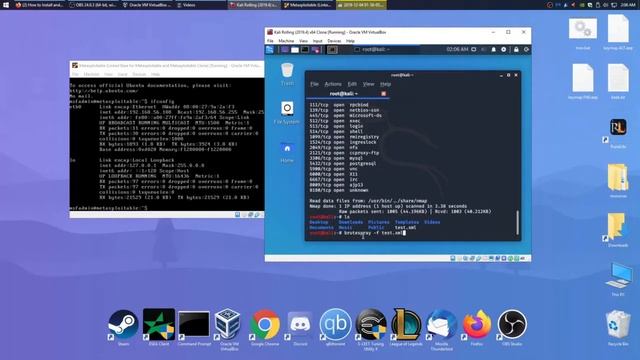Screen dimensions: 640x360
Task: Open the Input menu in the Kali VirtualBox window
Action: click(x=318, y=41)
